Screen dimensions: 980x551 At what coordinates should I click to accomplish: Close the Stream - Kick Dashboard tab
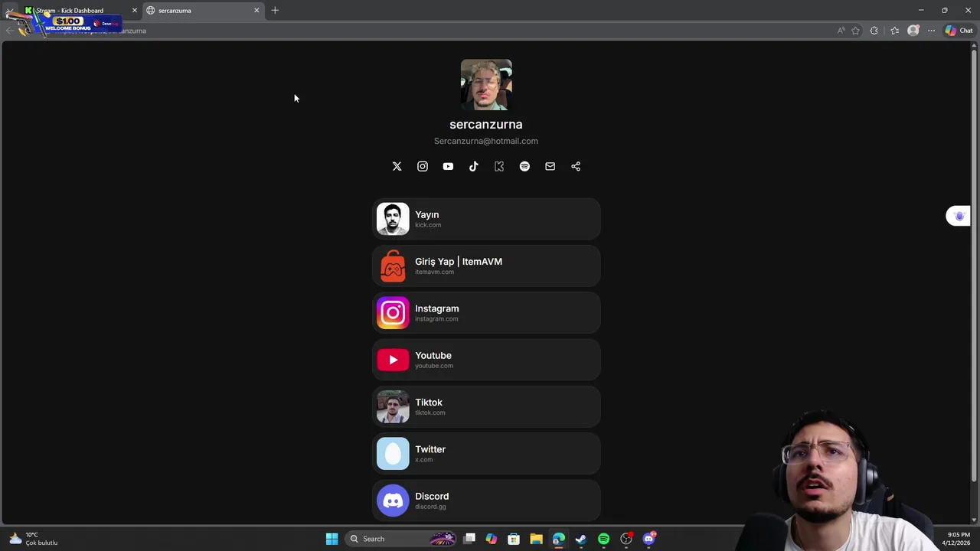point(135,10)
